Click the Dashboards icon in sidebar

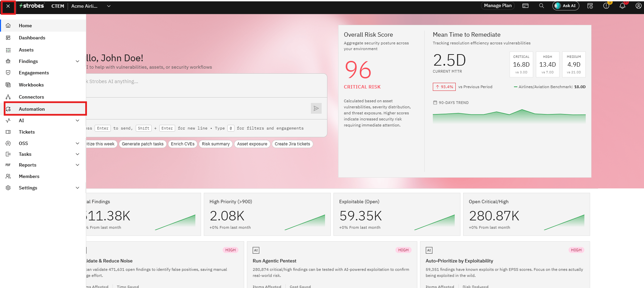[8, 38]
